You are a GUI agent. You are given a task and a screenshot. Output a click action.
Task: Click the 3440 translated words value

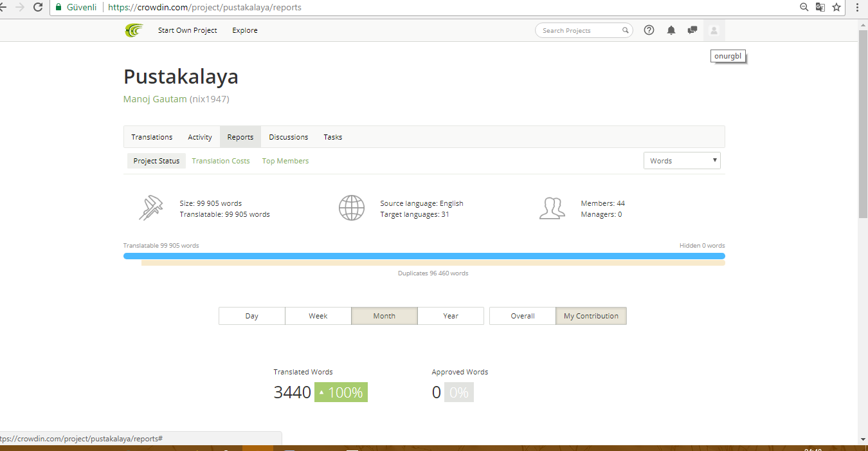[293, 392]
